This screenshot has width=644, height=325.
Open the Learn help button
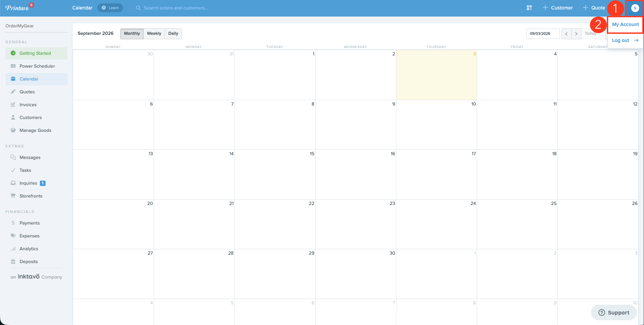pyautogui.click(x=110, y=8)
